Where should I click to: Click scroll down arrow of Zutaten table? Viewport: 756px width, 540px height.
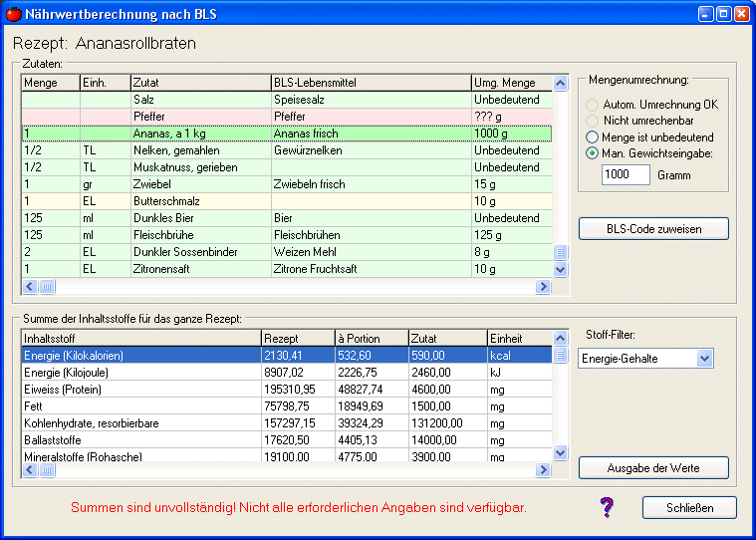(x=560, y=269)
